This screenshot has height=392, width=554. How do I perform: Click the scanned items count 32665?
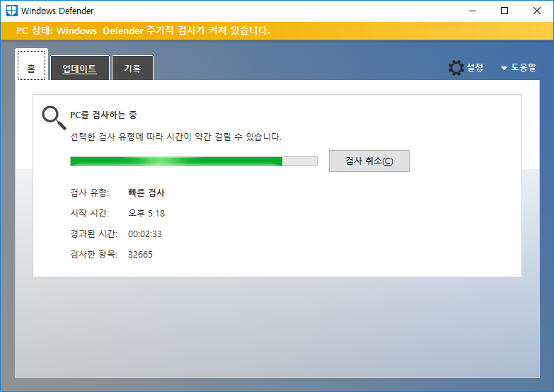[140, 255]
